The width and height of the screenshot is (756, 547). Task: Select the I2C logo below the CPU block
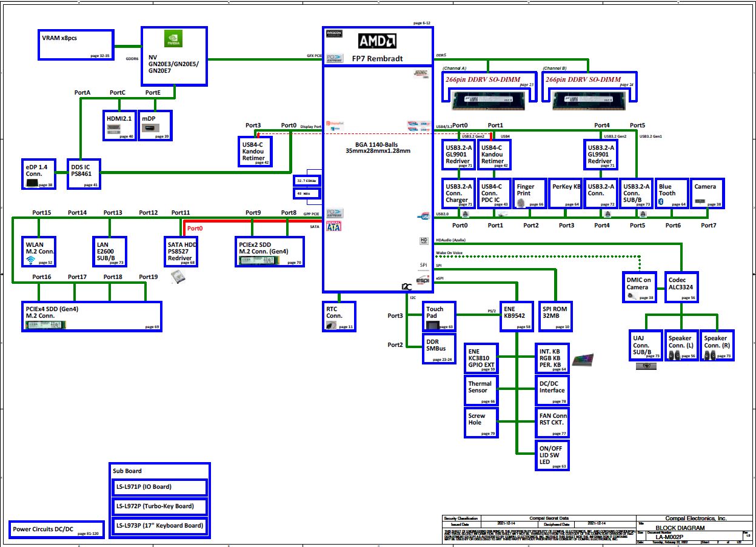pyautogui.click(x=406, y=286)
